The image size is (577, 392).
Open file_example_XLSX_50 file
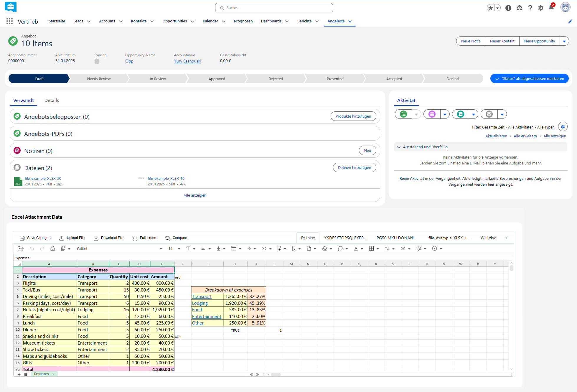(x=43, y=179)
